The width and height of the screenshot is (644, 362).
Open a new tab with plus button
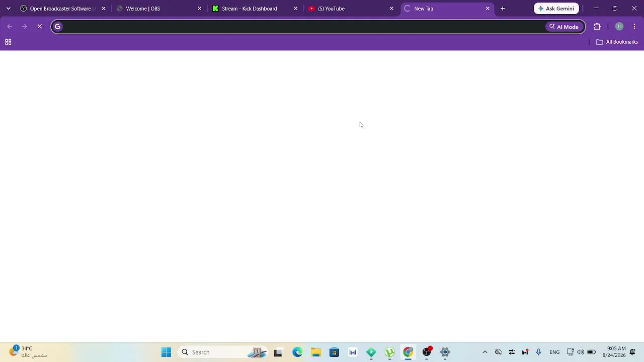(x=503, y=9)
